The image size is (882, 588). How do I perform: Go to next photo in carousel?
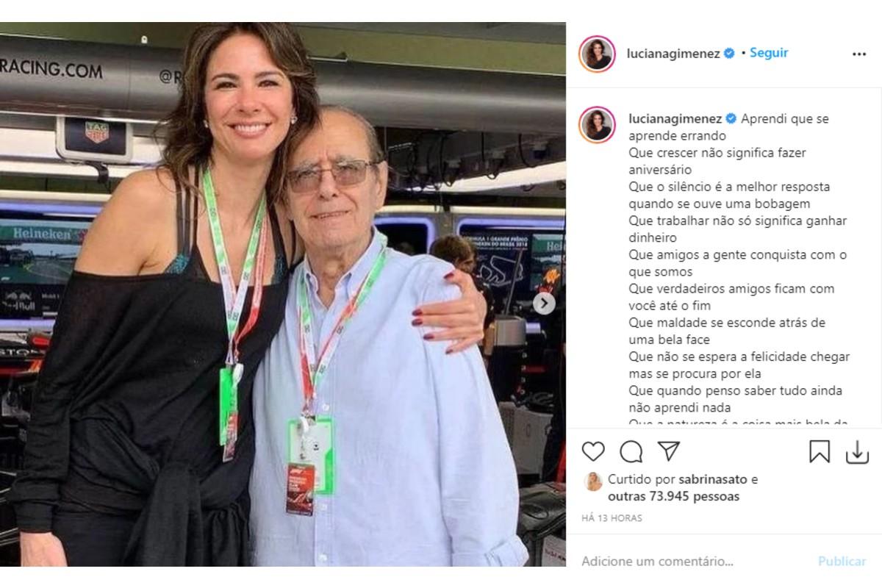tap(544, 304)
